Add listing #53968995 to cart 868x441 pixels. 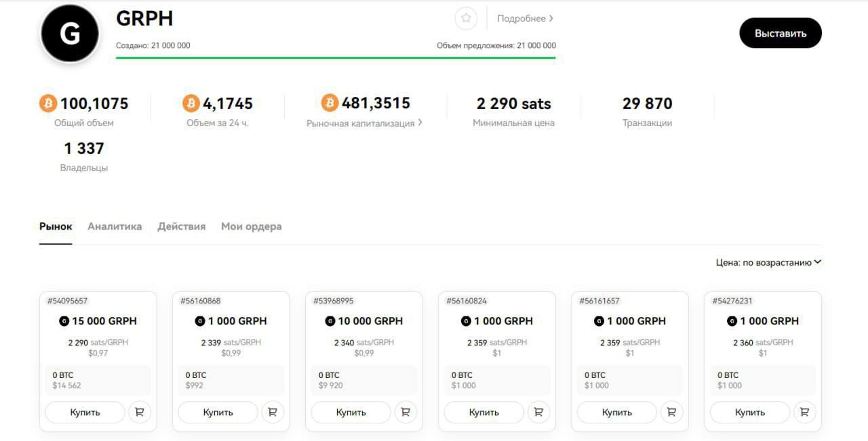coord(406,412)
